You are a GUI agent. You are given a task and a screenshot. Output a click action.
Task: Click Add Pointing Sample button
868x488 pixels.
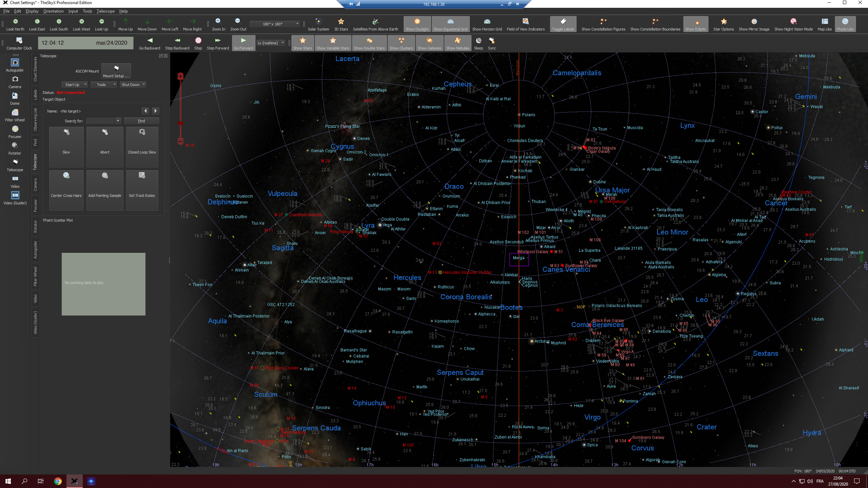point(105,190)
